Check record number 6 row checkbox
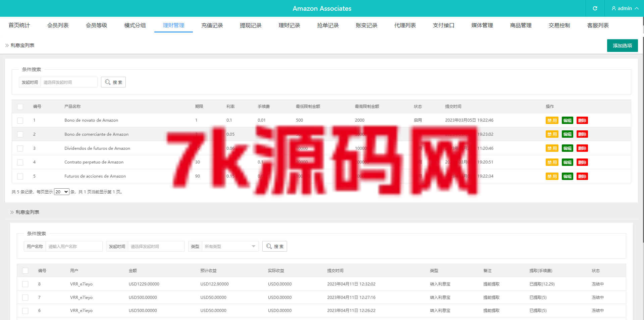Image resolution: width=644 pixels, height=320 pixels. pyautogui.click(x=25, y=311)
